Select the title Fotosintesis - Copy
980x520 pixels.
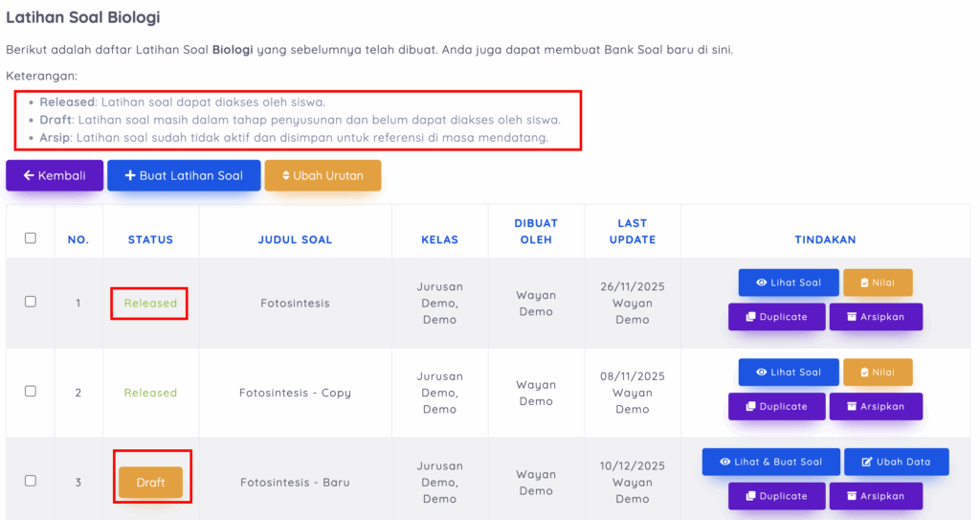click(x=295, y=393)
